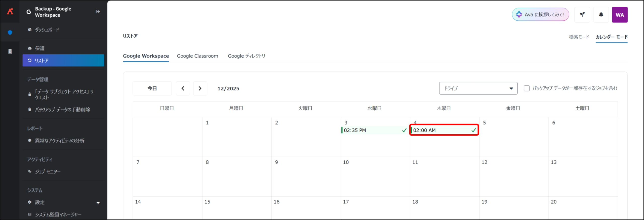This screenshot has width=644, height=220.
Task: Open the notifications bell
Action: point(601,15)
